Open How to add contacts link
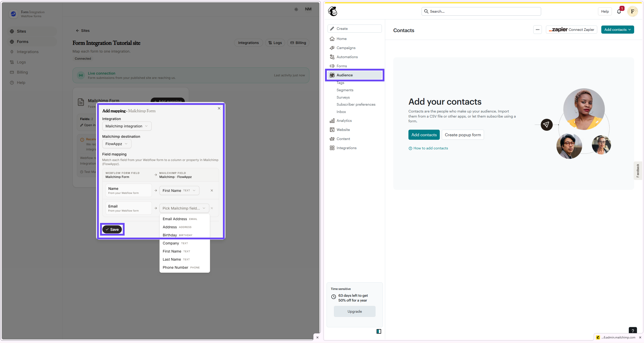644x343 pixels. click(428, 148)
